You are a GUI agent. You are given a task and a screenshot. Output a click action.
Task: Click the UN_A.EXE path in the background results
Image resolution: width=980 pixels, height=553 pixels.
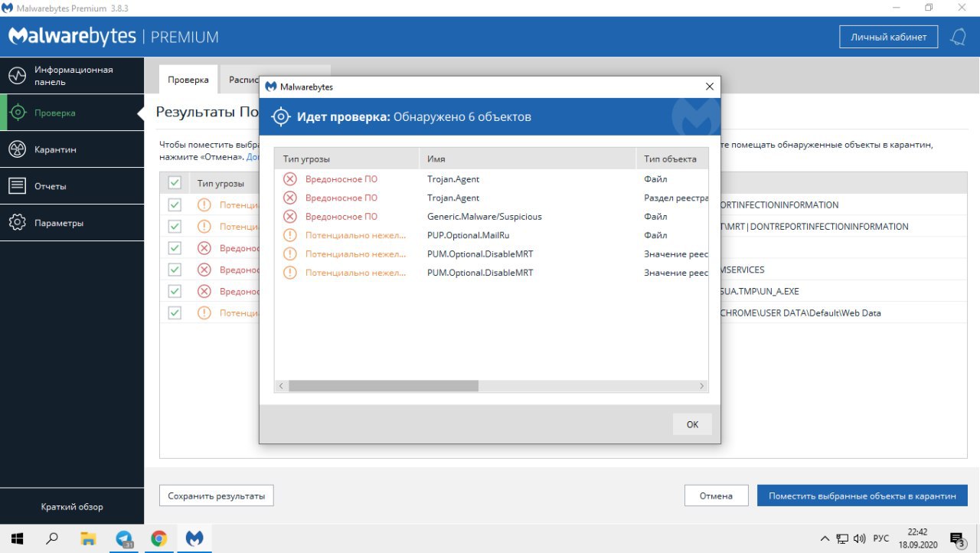[x=760, y=291]
